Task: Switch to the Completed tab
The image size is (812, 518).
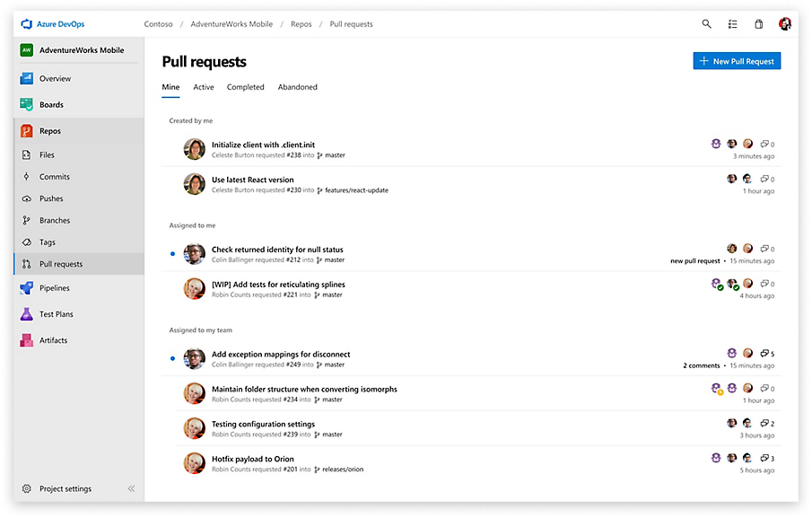Action: pos(245,87)
